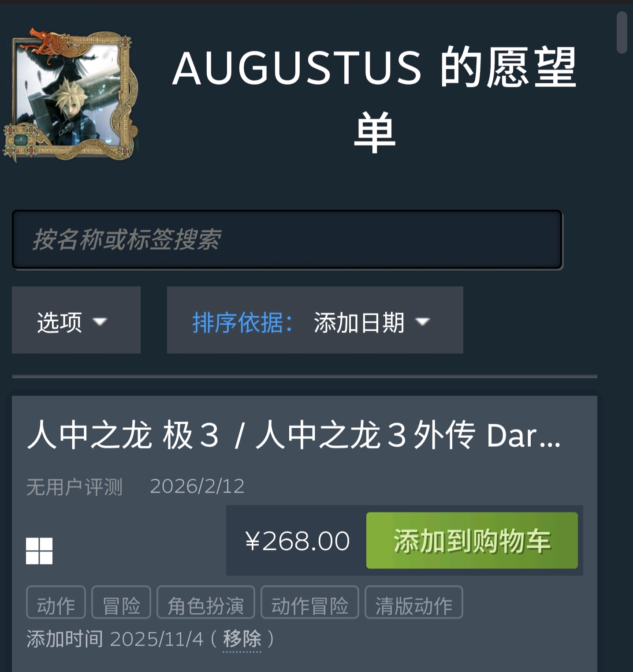Select the 角色扮演 tag

coord(206,602)
